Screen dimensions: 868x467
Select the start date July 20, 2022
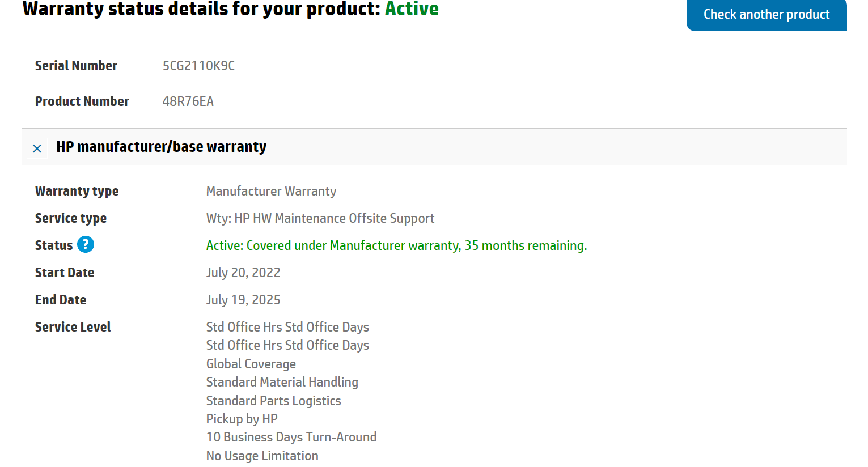243,273
